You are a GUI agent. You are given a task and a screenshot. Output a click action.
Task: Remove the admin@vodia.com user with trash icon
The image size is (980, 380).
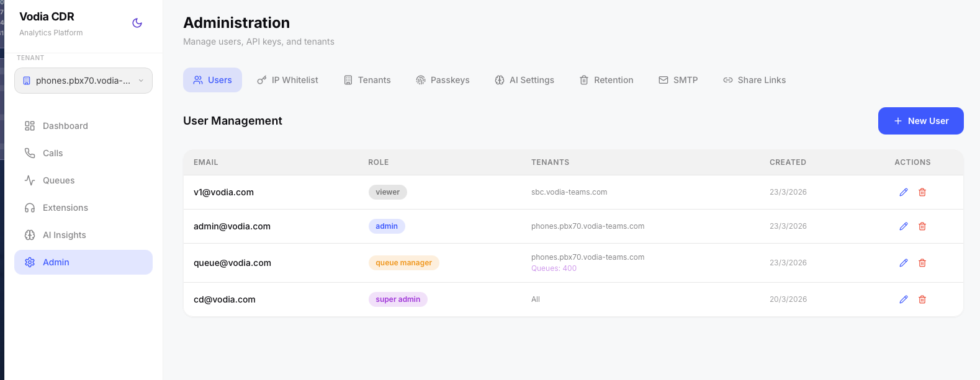coord(922,226)
